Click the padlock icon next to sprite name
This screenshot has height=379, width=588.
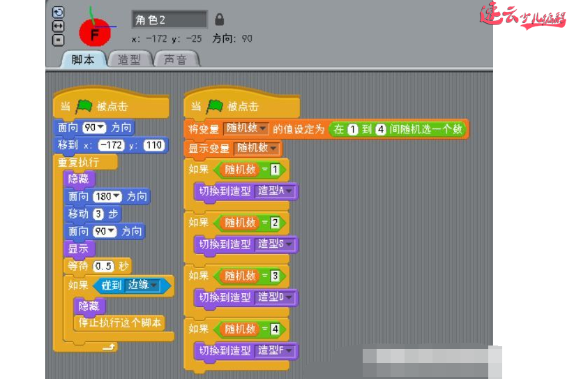click(x=220, y=20)
